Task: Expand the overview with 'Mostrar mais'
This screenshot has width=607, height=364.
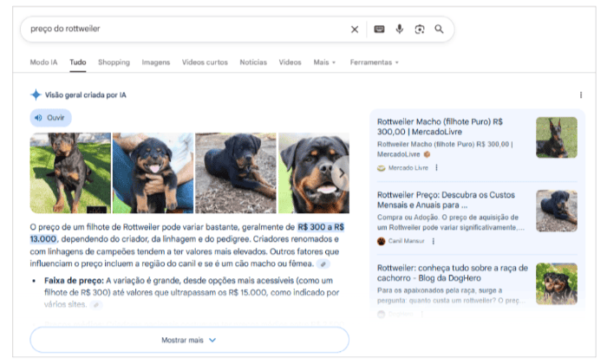Action: coord(189,340)
